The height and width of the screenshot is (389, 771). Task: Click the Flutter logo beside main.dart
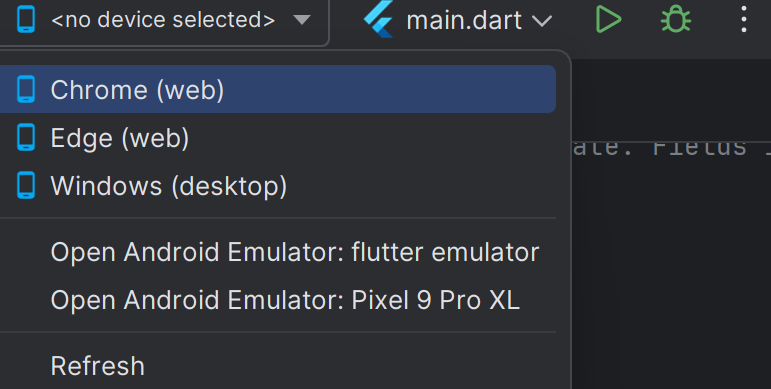coord(379,19)
